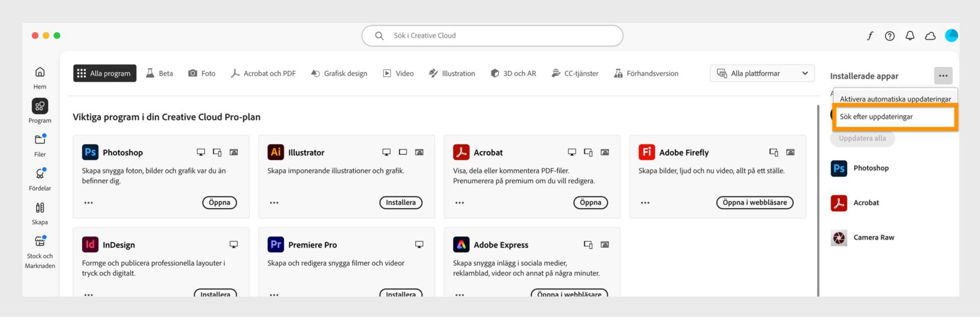Open the Hem sidebar section
This screenshot has height=317, width=980.
[x=40, y=78]
